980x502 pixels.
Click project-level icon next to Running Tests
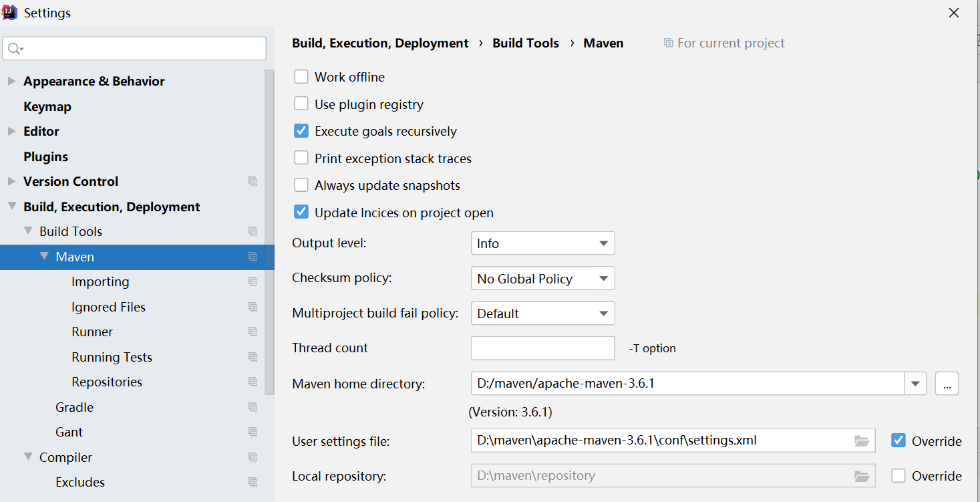[253, 357]
